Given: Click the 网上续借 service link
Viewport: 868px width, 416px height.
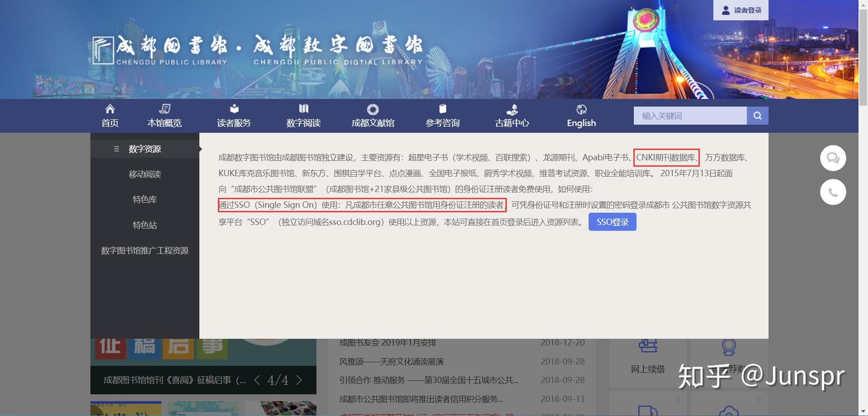Looking at the screenshot, I should click(648, 369).
